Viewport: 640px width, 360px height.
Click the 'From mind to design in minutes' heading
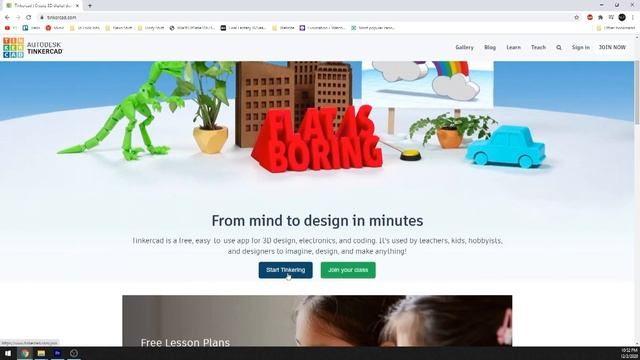coord(317,221)
